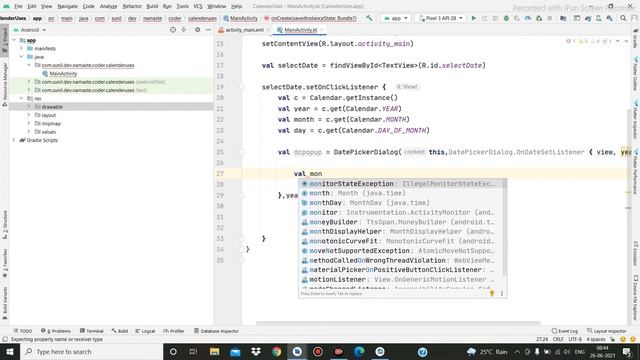This screenshot has width=640, height=360.
Task: Click the Debug app bug icon
Action: click(x=506, y=18)
